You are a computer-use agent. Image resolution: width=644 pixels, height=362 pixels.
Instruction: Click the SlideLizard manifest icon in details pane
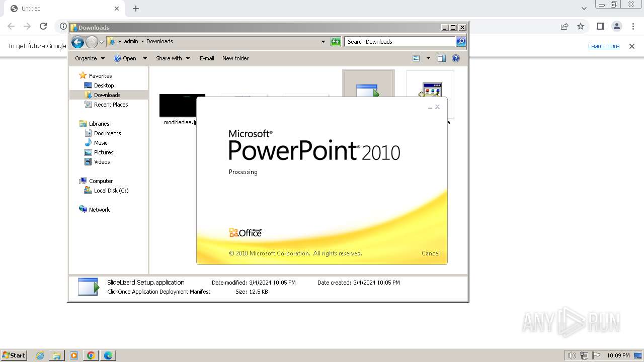pyautogui.click(x=89, y=287)
